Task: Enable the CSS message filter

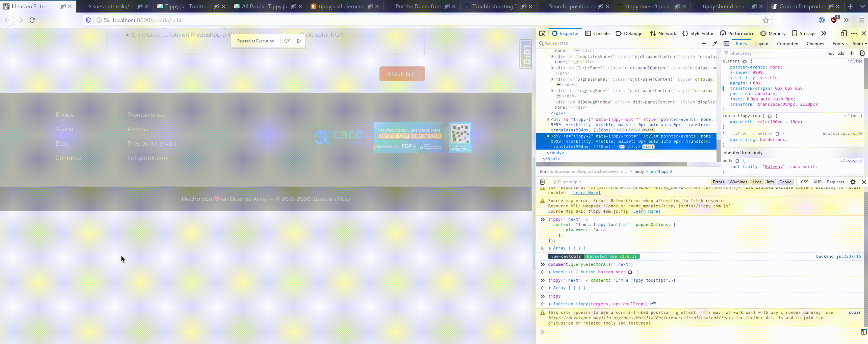Action: pos(805,182)
